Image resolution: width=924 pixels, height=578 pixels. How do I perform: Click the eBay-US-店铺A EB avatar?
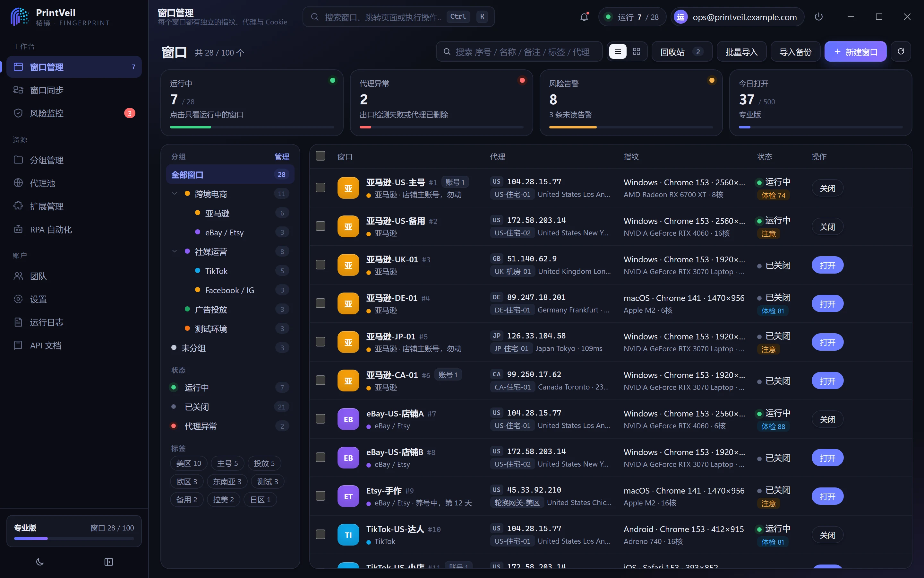pyautogui.click(x=348, y=419)
